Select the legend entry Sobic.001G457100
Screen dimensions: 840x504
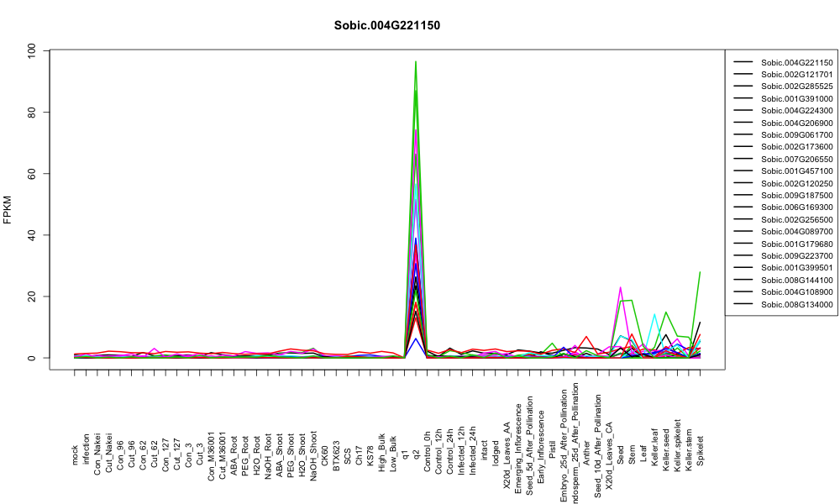point(796,171)
